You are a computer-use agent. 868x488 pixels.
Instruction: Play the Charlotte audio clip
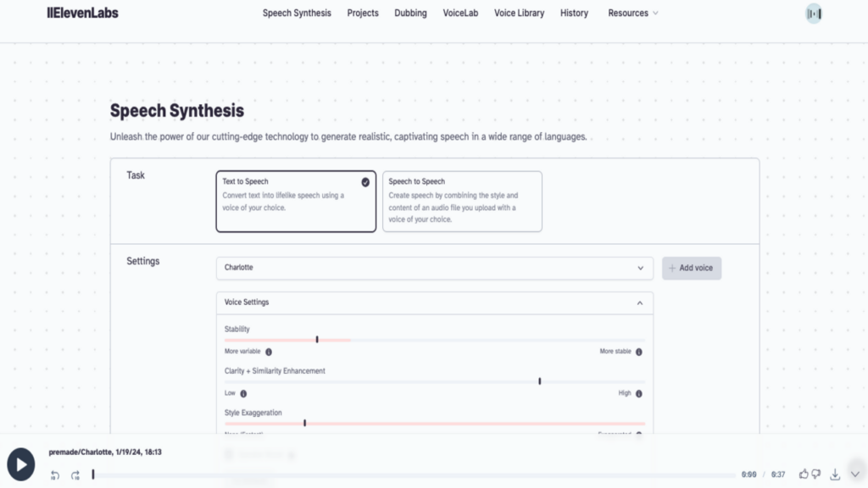pos(21,463)
